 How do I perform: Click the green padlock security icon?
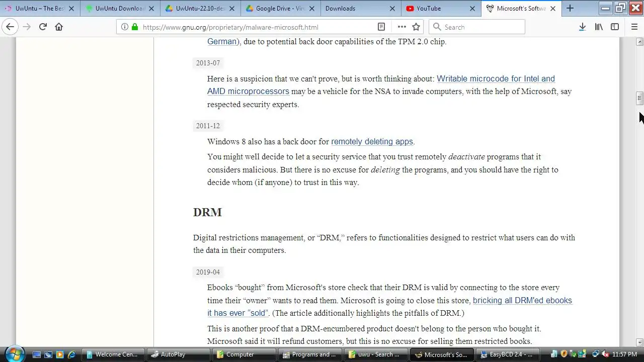pyautogui.click(x=135, y=27)
